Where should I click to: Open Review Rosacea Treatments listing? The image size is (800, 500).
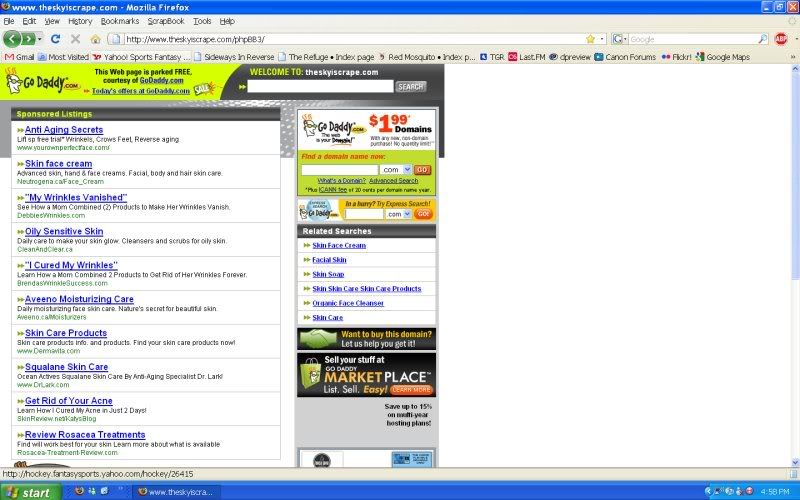(x=85, y=435)
